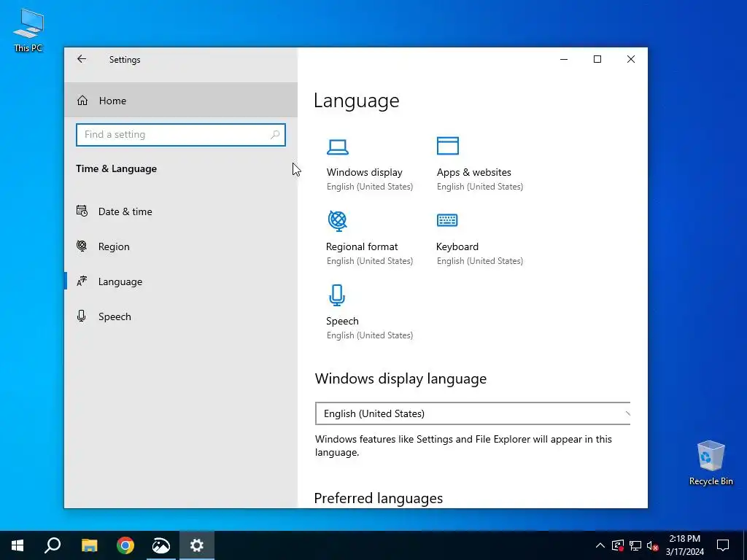This screenshot has width=747, height=560.
Task: Select the This PC desktop icon
Action: 28,30
